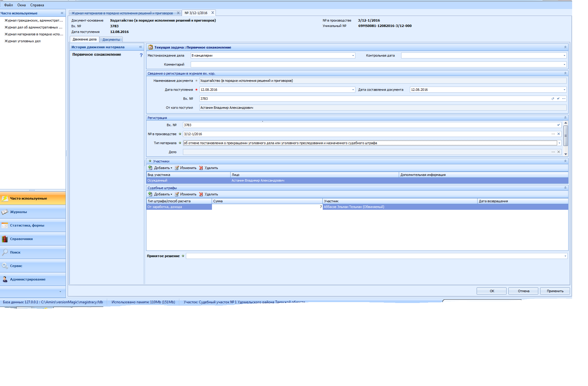Image resolution: width=588 pixels, height=386 pixels.
Task: Click the Регистрация section scrollbar thumb
Action: tap(566, 135)
